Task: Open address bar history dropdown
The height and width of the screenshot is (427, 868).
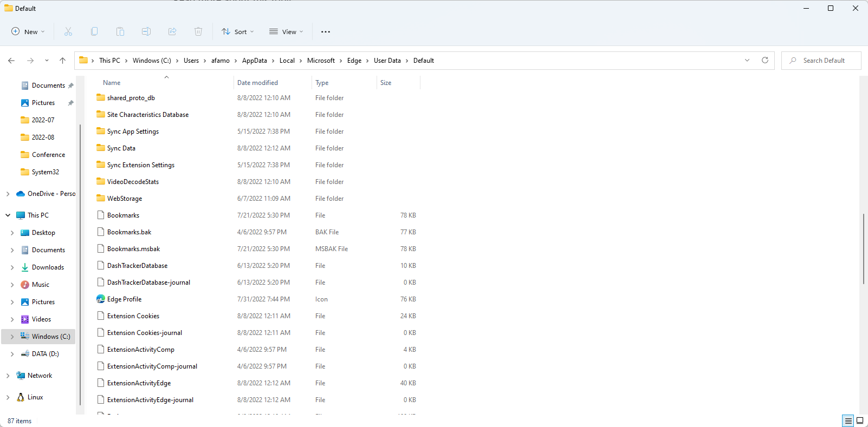Action: pos(747,60)
